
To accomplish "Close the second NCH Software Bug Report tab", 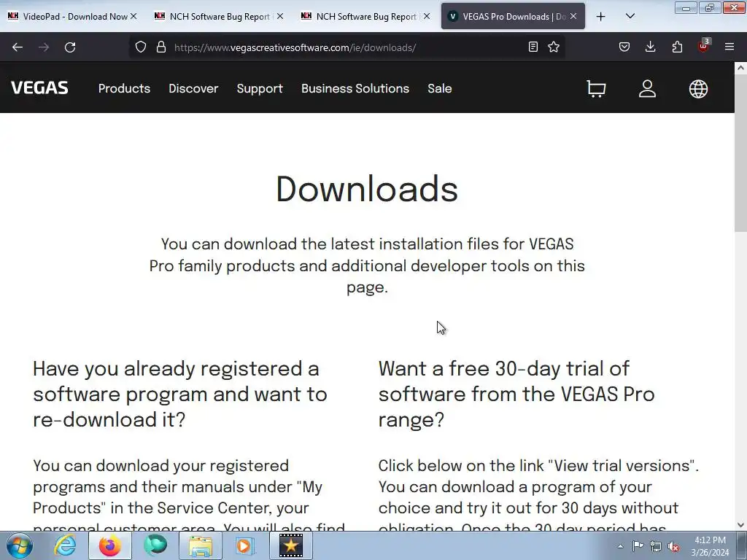I will 427,17.
